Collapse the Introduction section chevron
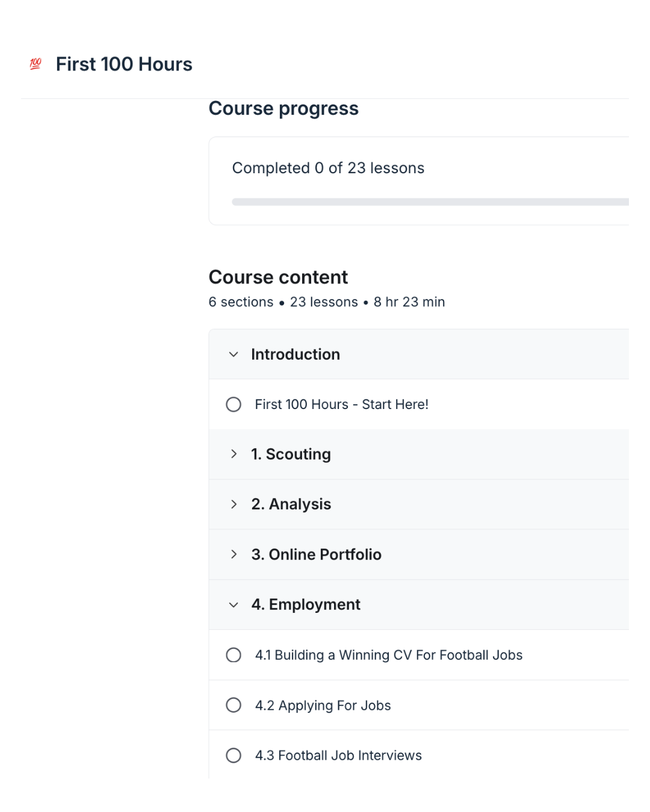The height and width of the screenshot is (812, 650). coord(234,354)
